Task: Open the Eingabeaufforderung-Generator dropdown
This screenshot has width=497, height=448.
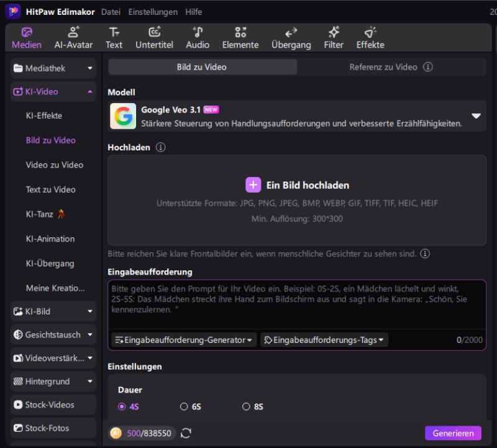Action: point(184,340)
